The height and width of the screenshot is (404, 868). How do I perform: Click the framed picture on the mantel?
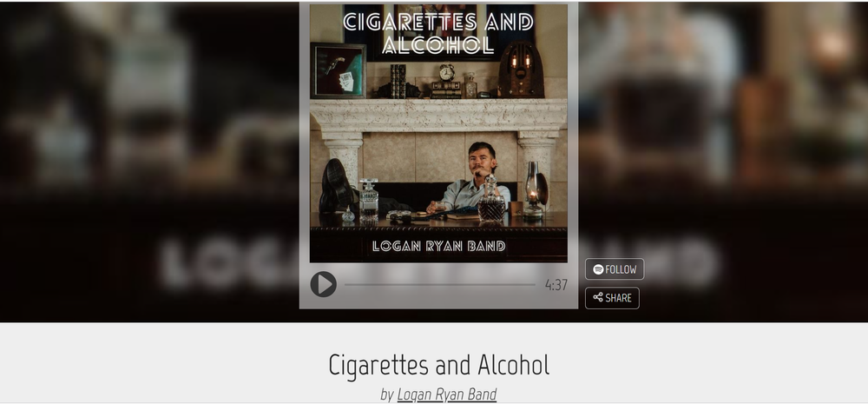(338, 70)
